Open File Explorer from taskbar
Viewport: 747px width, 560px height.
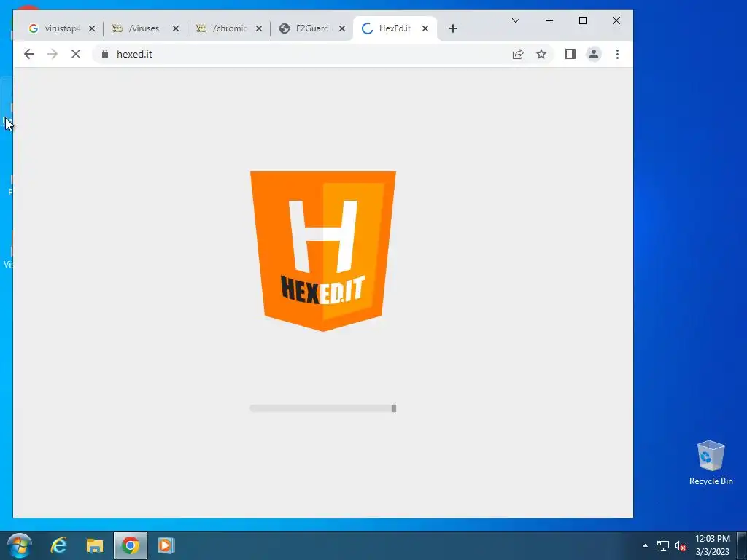click(94, 545)
